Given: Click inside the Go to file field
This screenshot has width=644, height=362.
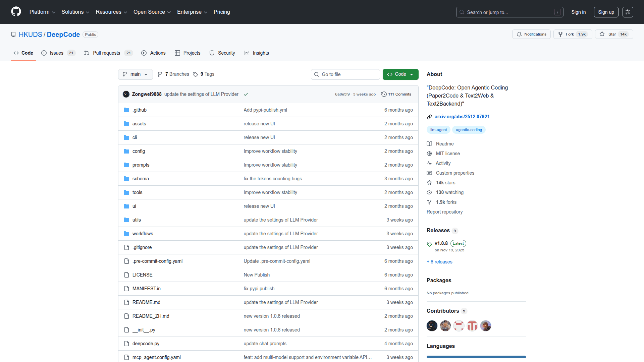Looking at the screenshot, I should [345, 74].
